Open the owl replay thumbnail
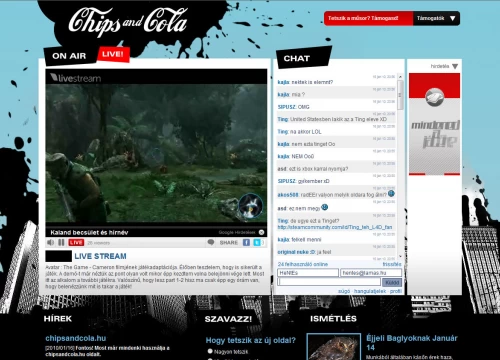 (x=334, y=347)
